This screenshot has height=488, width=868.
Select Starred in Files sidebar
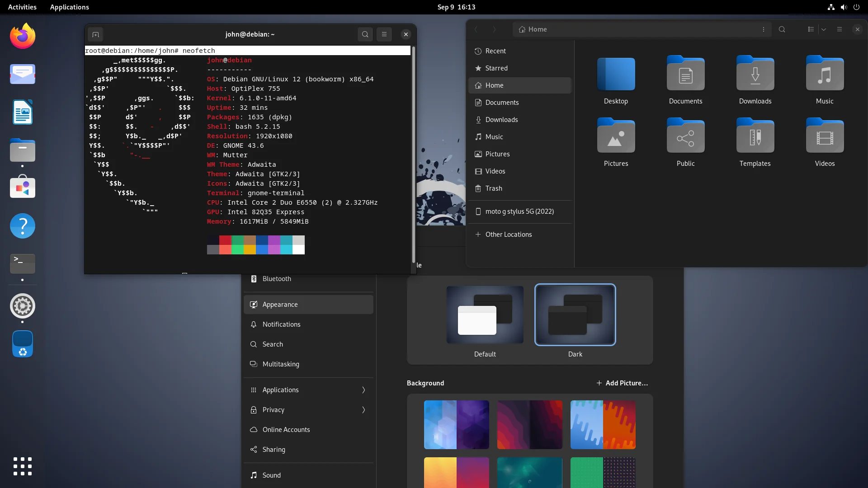click(x=520, y=68)
